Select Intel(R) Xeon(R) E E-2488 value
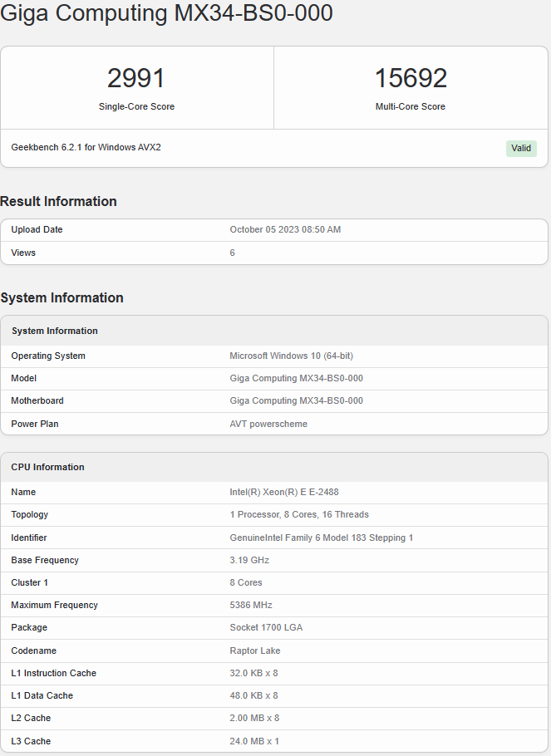 click(284, 492)
